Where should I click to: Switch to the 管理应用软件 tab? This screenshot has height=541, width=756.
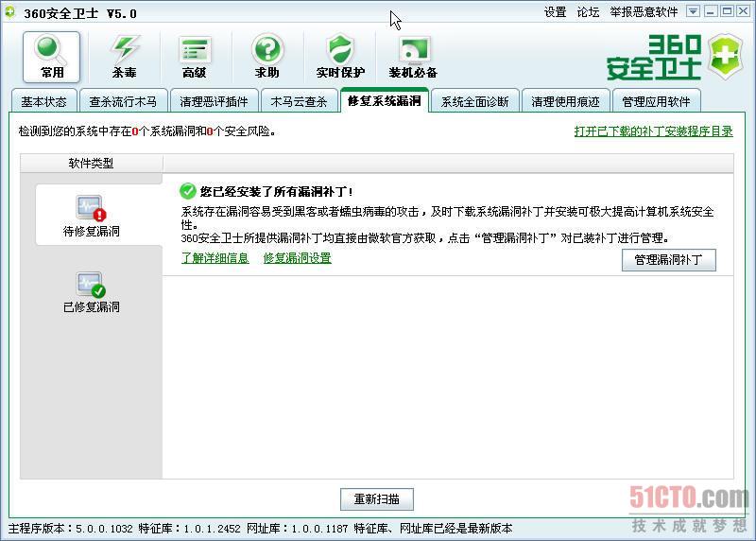tap(656, 101)
